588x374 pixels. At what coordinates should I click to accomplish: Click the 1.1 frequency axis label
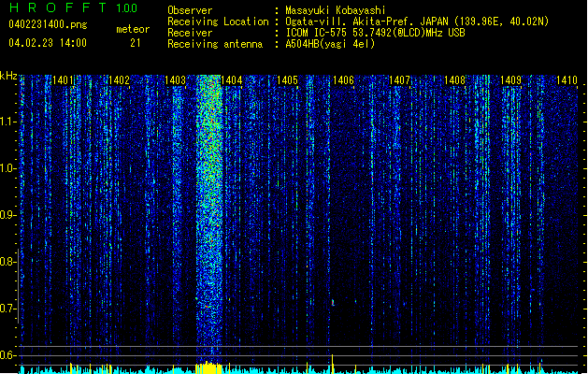pyautogui.click(x=7, y=122)
